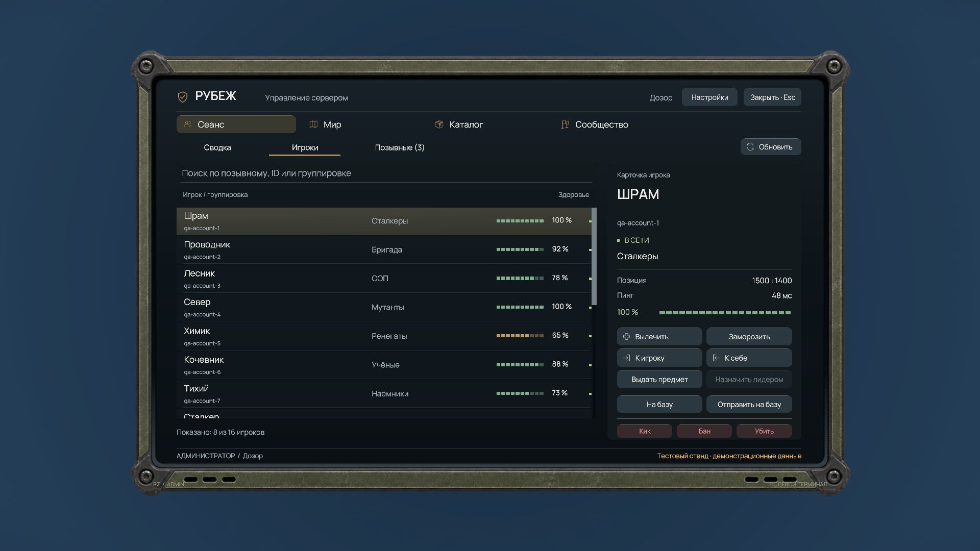The height and width of the screenshot is (551, 980).
Task: Click the Показано: 8 из 16 игроков text
Action: pyautogui.click(x=220, y=432)
